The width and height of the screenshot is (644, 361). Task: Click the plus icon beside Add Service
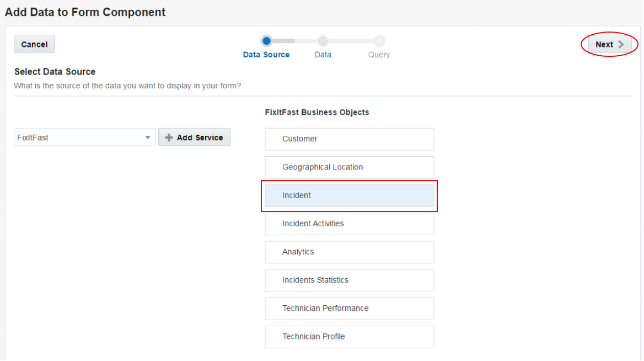169,137
